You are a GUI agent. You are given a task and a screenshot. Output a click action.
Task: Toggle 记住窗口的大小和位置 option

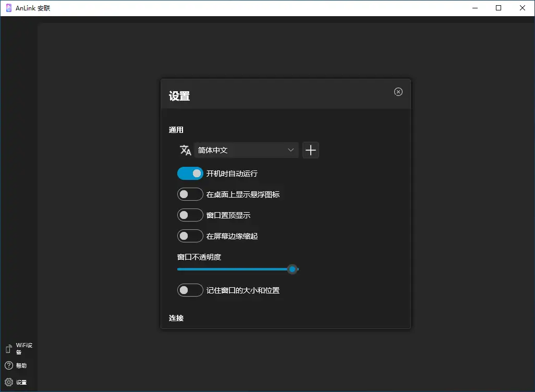[x=190, y=290]
